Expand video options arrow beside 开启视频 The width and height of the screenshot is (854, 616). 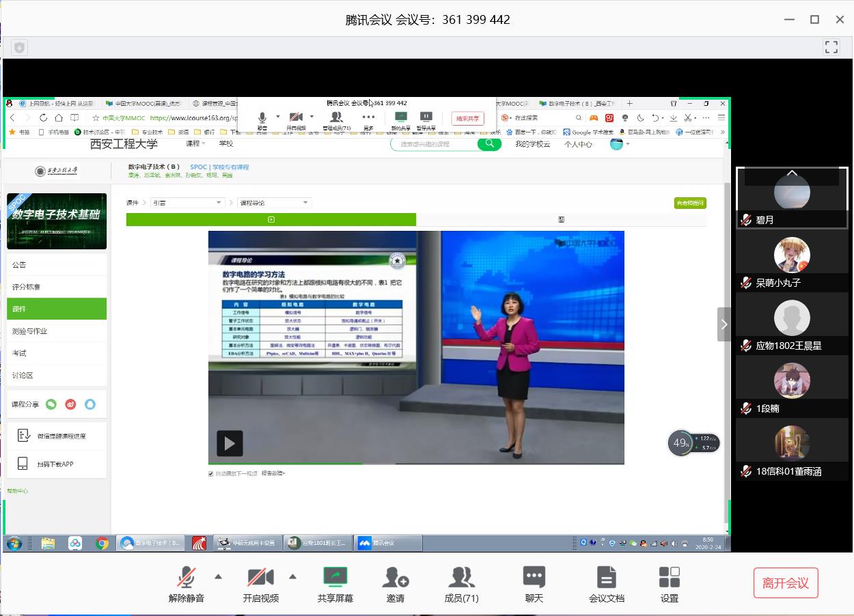(293, 576)
